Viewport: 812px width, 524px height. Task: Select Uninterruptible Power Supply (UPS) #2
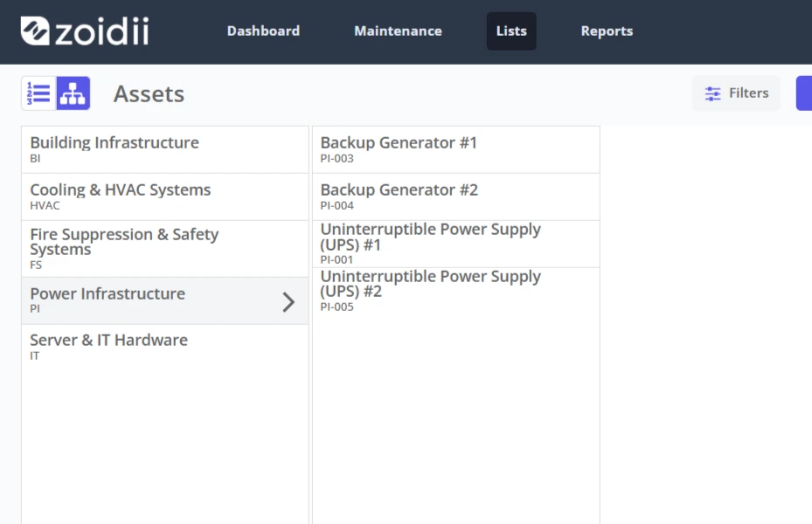455,291
